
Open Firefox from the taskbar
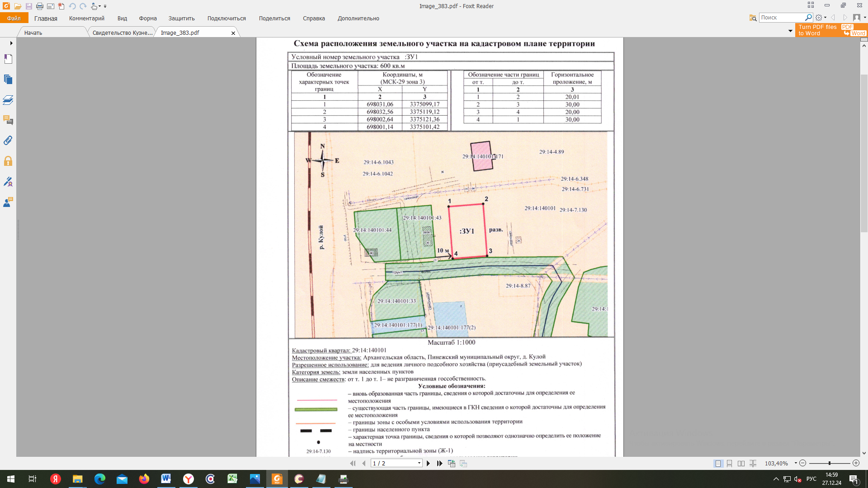point(144,479)
